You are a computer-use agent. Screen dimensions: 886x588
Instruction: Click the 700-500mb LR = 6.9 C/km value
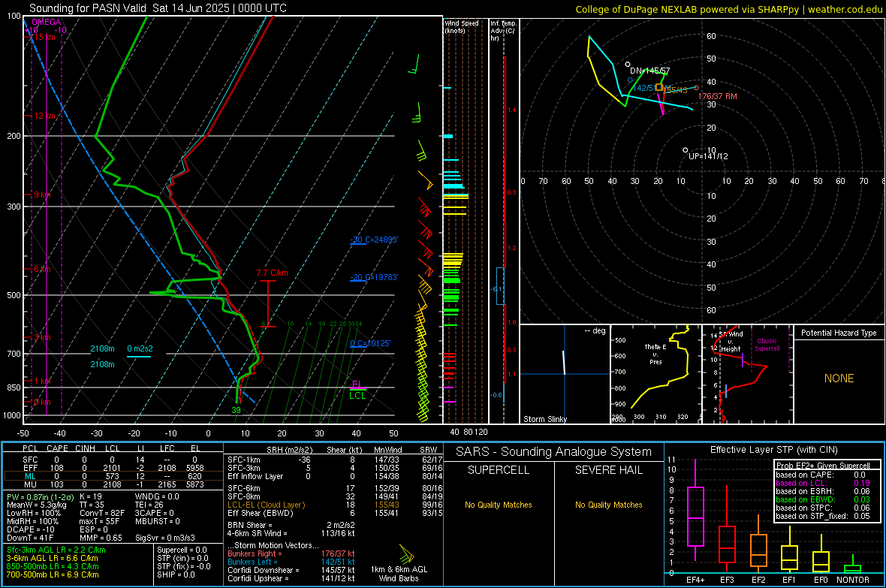(x=53, y=574)
